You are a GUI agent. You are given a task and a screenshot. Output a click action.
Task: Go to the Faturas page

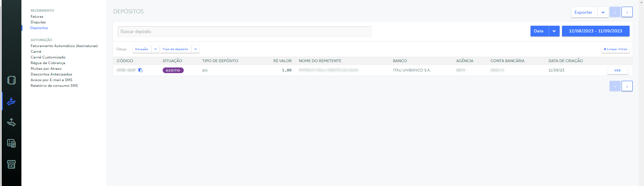[x=37, y=16]
